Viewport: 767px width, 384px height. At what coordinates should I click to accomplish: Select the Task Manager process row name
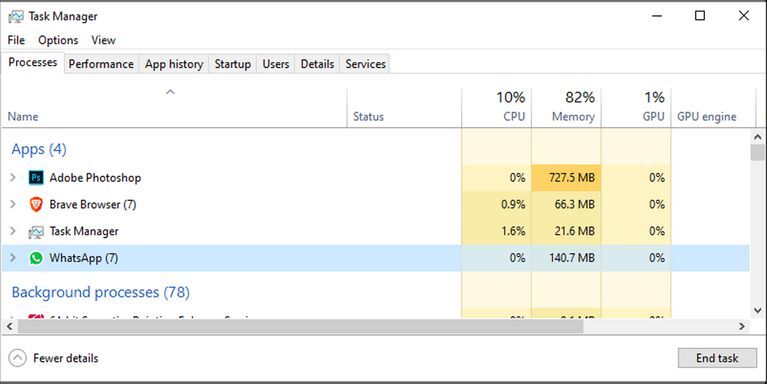click(84, 231)
